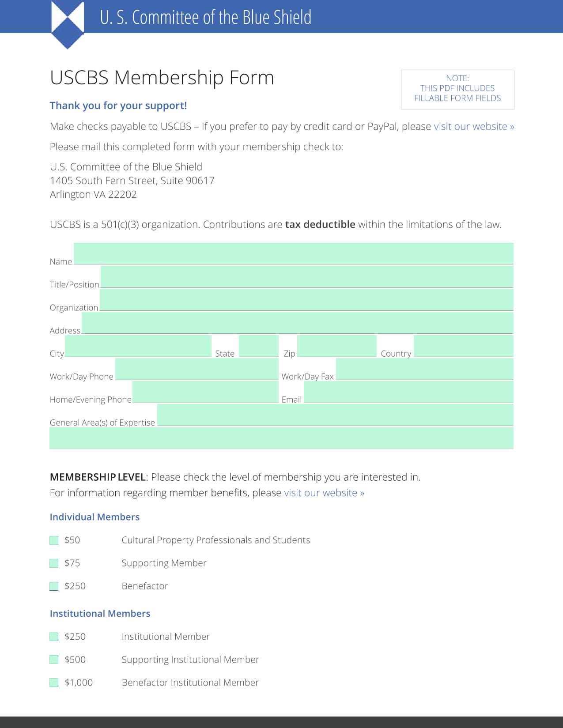
Task: Click the State field
Action: tap(259, 346)
